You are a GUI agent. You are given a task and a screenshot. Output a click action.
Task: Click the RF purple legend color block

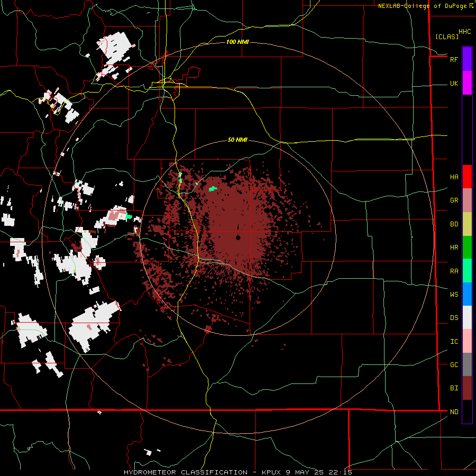[467, 59]
